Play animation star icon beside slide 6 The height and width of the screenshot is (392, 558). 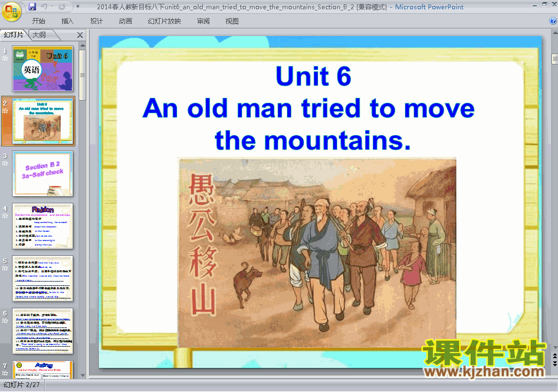pyautogui.click(x=5, y=321)
